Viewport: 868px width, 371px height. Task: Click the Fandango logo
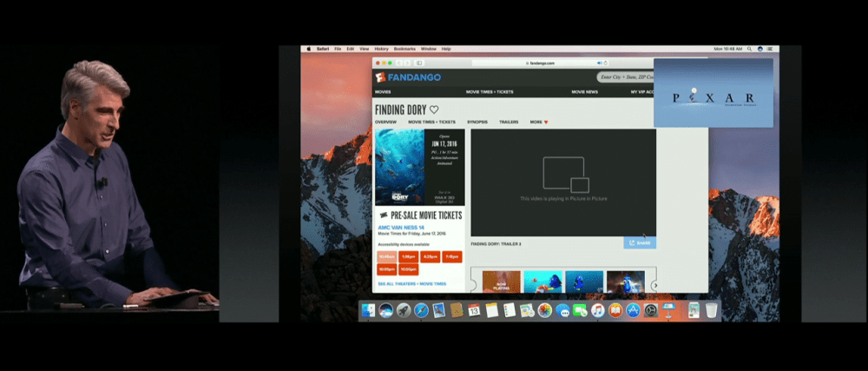(x=408, y=77)
